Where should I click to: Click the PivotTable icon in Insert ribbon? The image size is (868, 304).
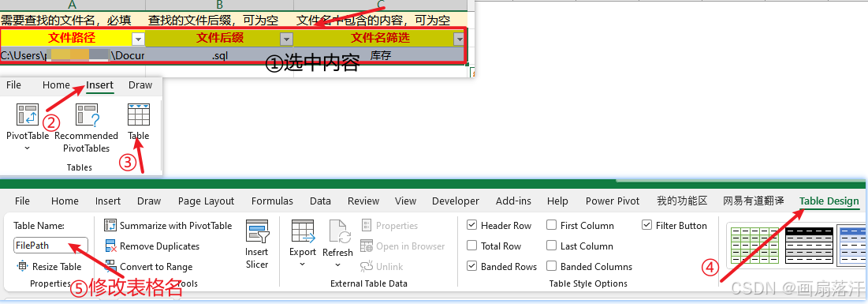pyautogui.click(x=27, y=114)
